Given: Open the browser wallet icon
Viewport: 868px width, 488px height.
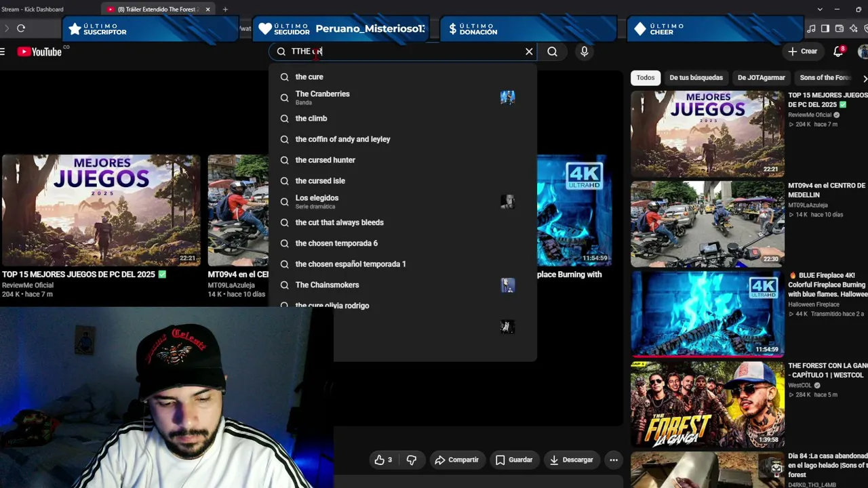Looking at the screenshot, I should (840, 28).
